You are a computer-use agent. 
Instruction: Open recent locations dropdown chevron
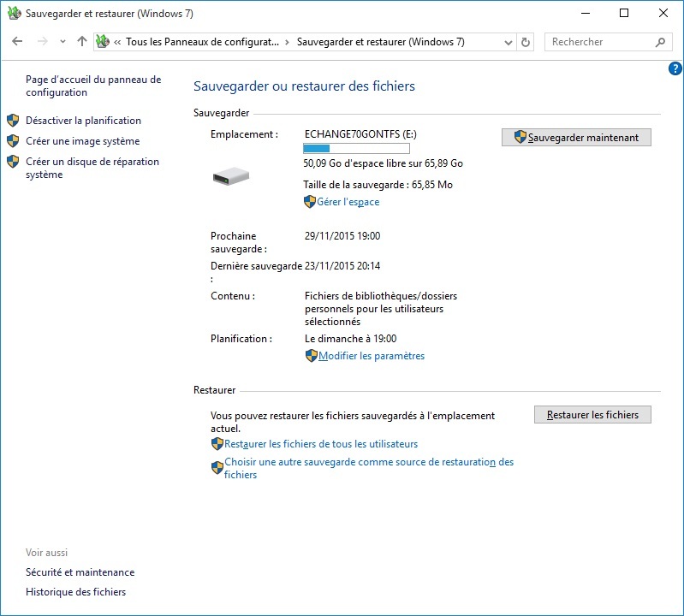pyautogui.click(x=62, y=42)
